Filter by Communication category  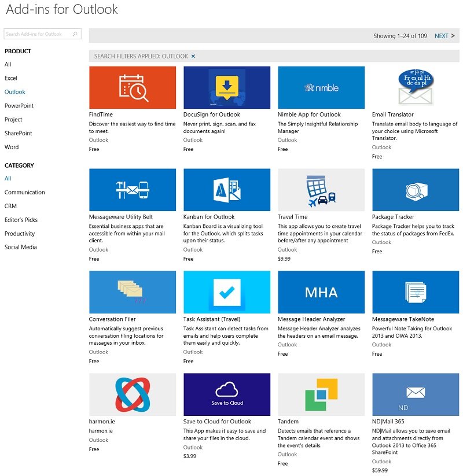(25, 192)
